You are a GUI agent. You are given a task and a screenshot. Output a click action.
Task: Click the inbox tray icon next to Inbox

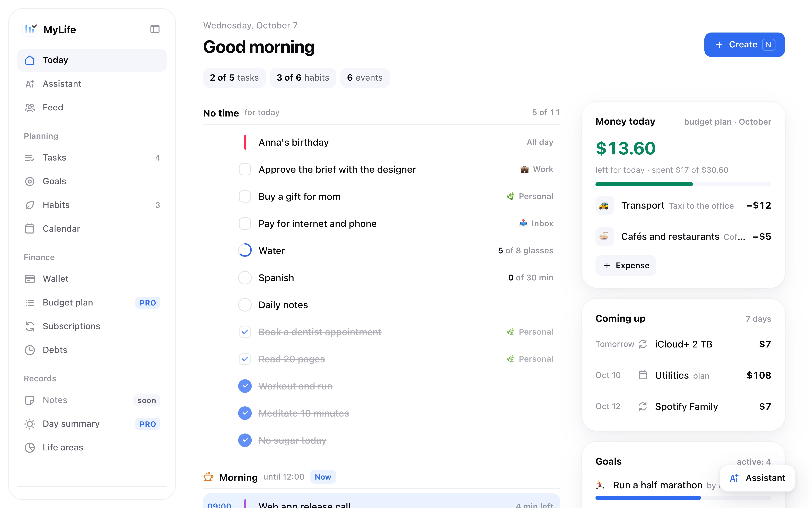tap(523, 223)
